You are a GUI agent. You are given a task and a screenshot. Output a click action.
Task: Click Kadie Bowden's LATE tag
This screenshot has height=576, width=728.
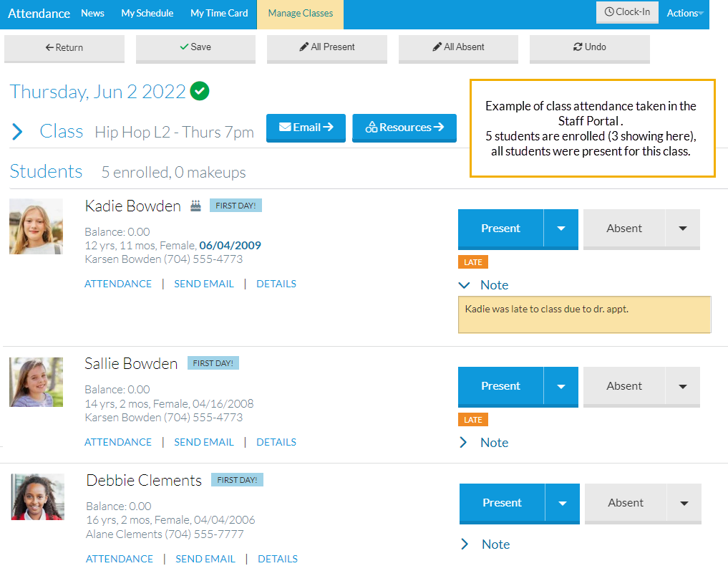coord(473,262)
